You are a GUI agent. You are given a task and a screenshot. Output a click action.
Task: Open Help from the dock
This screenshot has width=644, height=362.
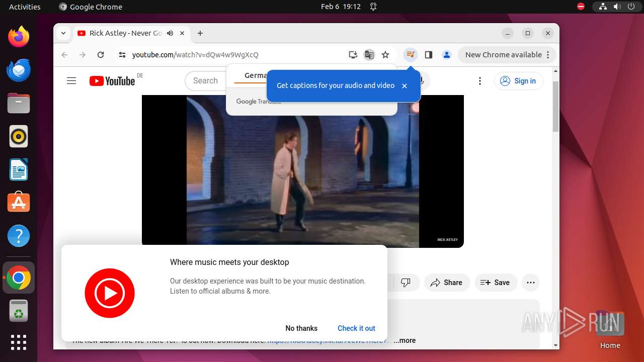tap(19, 236)
